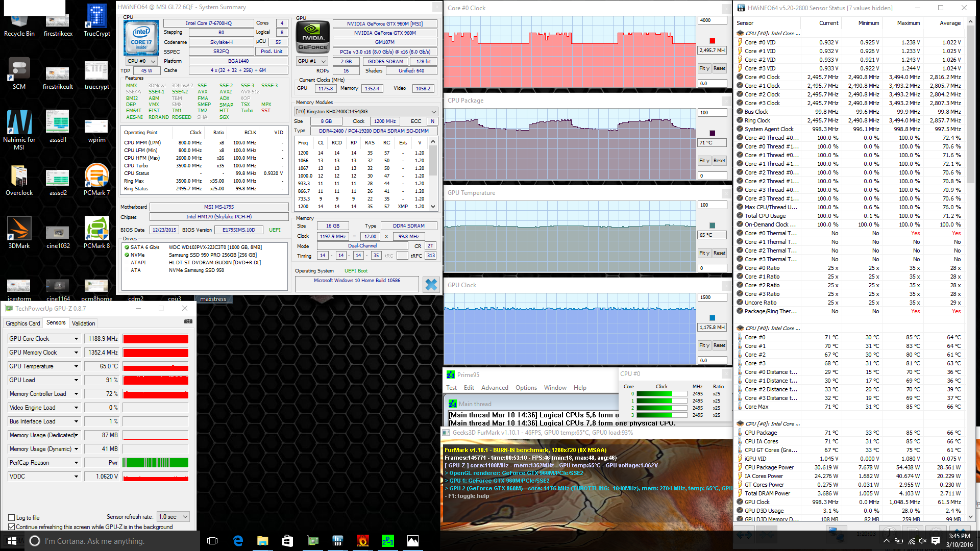
Task: Click GPU-Z screenshot camera icon
Action: [x=188, y=321]
